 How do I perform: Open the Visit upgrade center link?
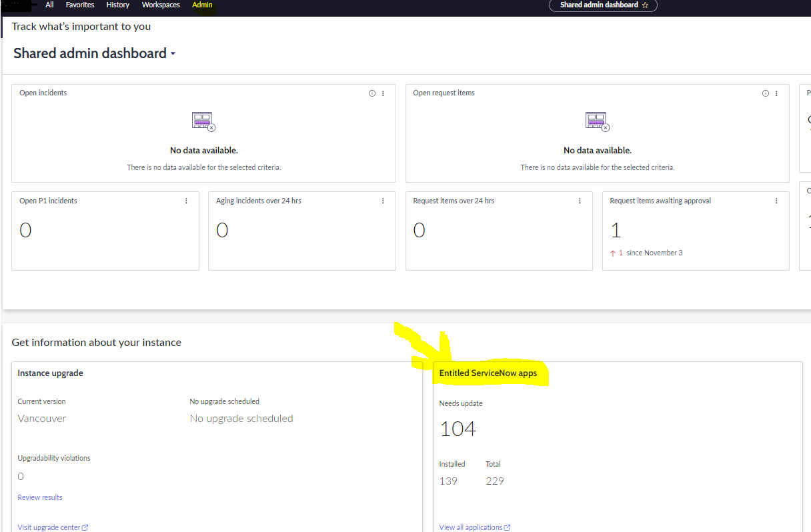tap(53, 527)
